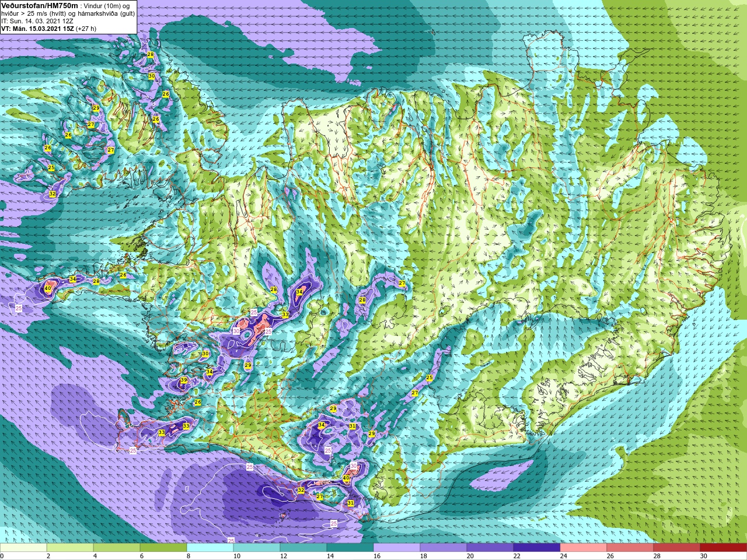Click the pale cream 0–2 m/s legend swatch
Screen dimensions: 747x560
pos(23,548)
